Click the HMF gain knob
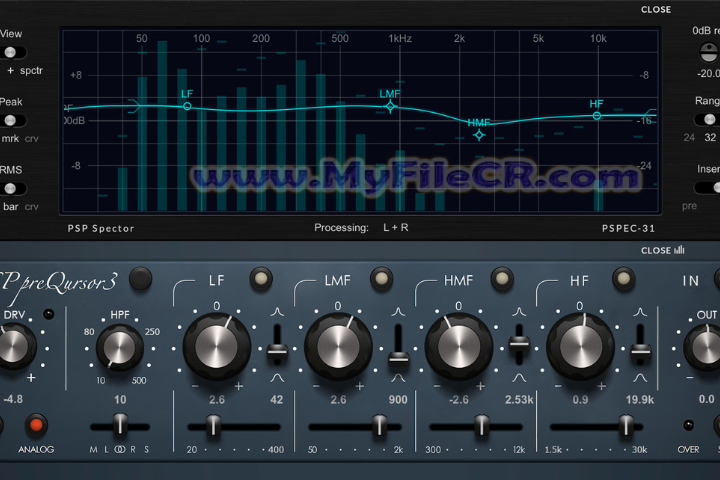This screenshot has width=720, height=480. point(459,347)
